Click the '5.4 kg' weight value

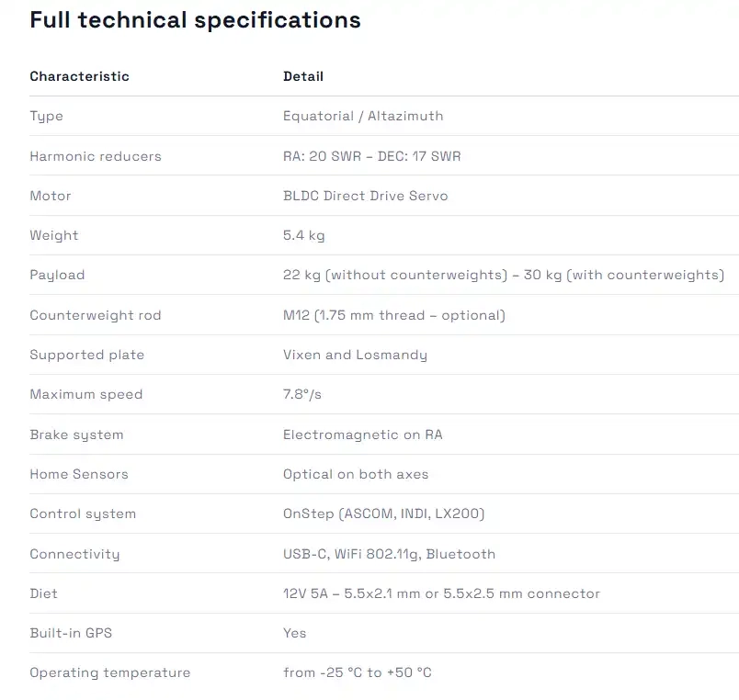point(304,235)
